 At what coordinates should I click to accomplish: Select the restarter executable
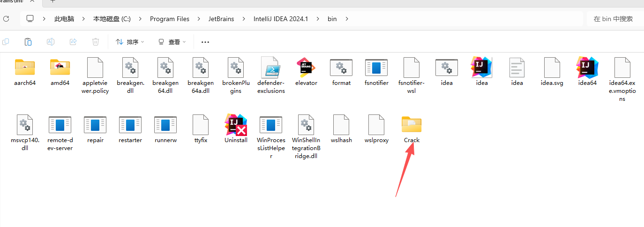[130, 130]
